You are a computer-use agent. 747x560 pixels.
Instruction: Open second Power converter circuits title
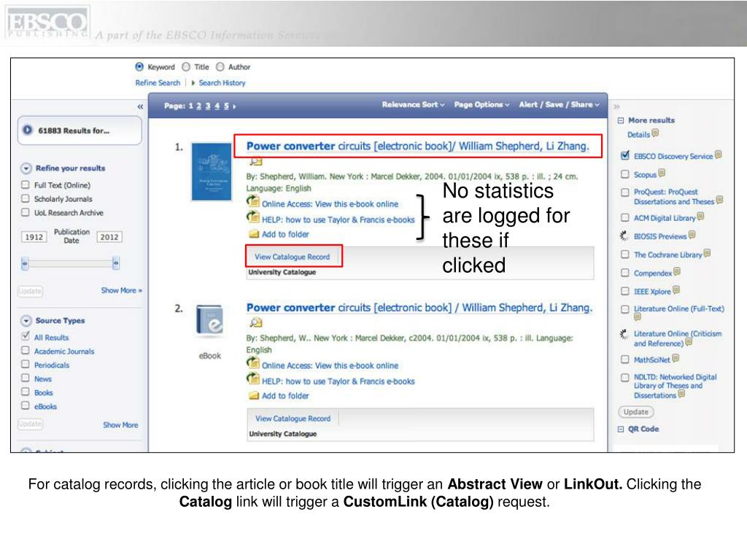pos(419,308)
